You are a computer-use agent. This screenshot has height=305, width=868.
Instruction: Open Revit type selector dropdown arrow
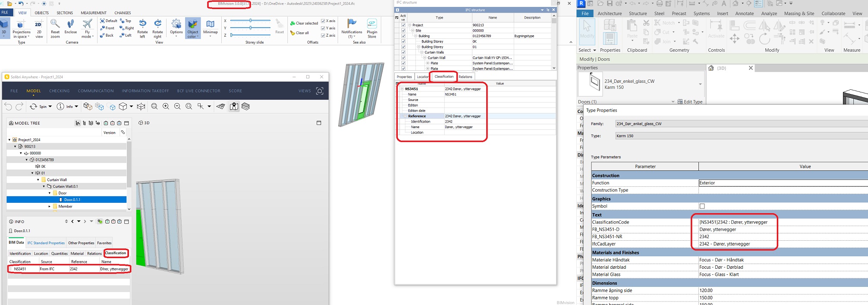pos(700,84)
